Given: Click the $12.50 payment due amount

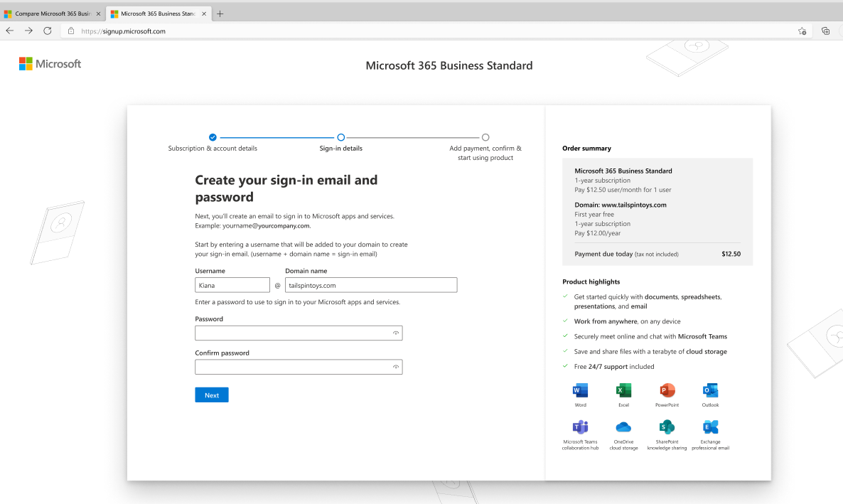Looking at the screenshot, I should (731, 254).
